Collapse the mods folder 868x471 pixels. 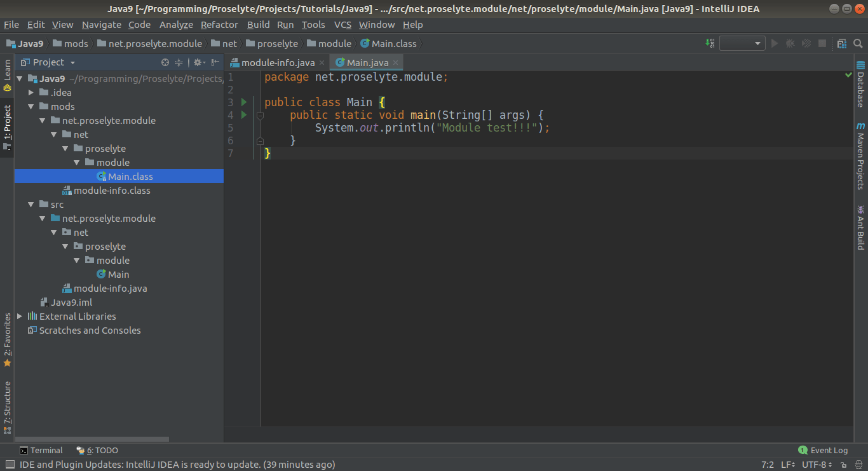(x=31, y=106)
